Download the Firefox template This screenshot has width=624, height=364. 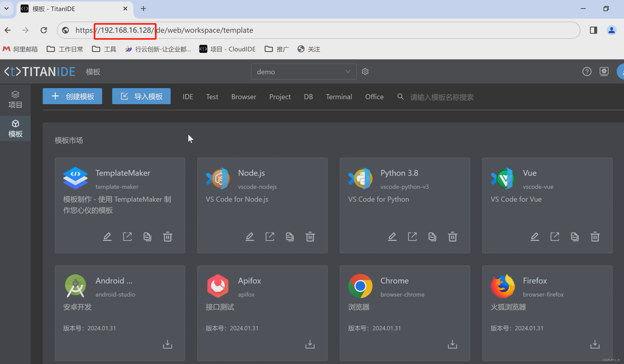coord(595,344)
